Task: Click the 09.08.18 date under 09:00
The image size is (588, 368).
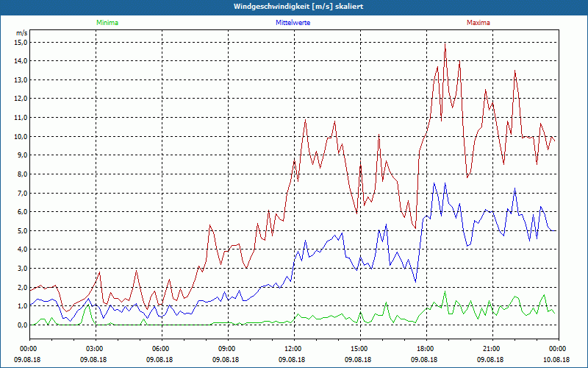Action: tap(226, 359)
